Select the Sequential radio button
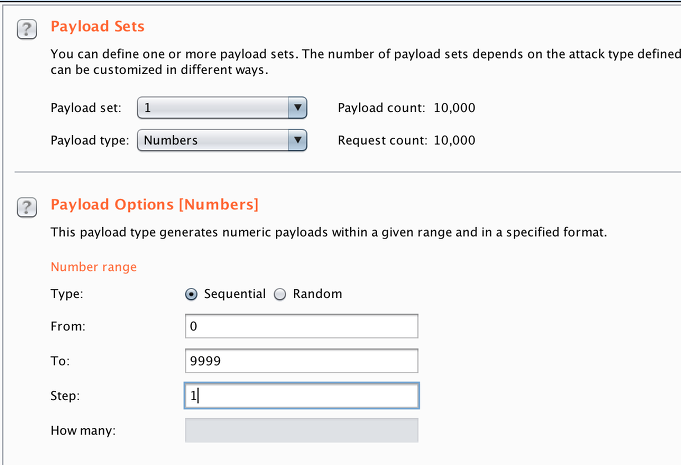681x465 pixels. (191, 294)
